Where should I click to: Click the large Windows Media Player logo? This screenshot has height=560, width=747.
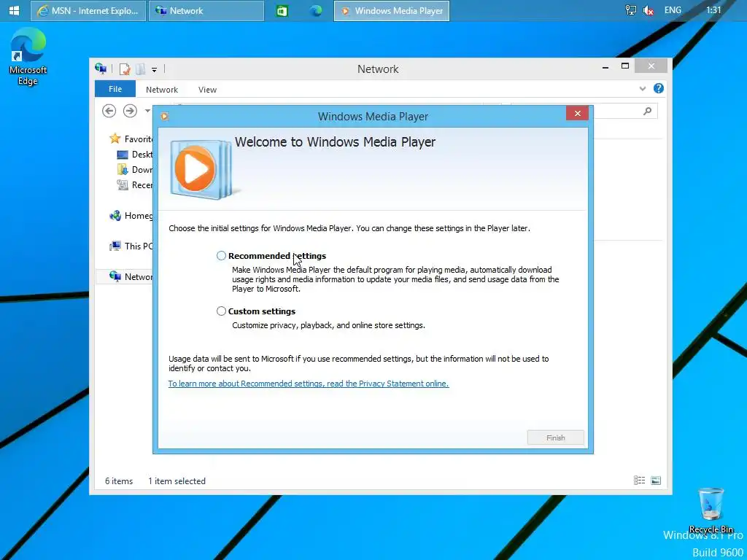point(201,169)
